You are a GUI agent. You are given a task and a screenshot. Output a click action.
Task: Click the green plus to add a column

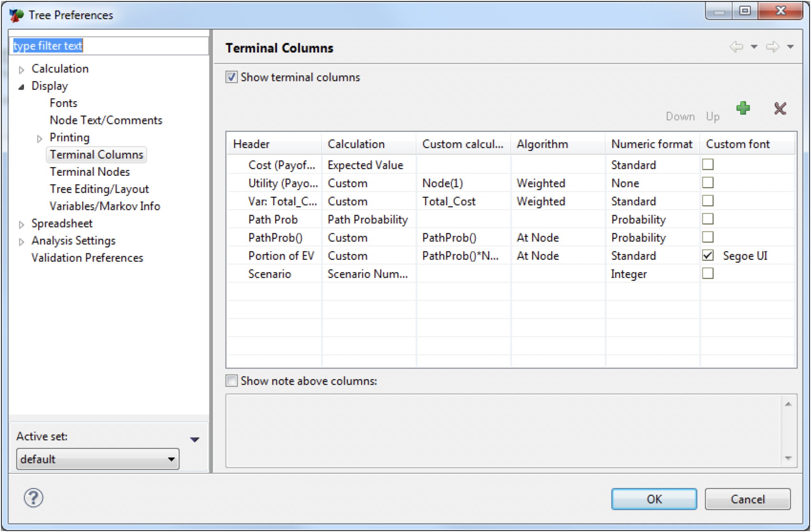point(743,109)
